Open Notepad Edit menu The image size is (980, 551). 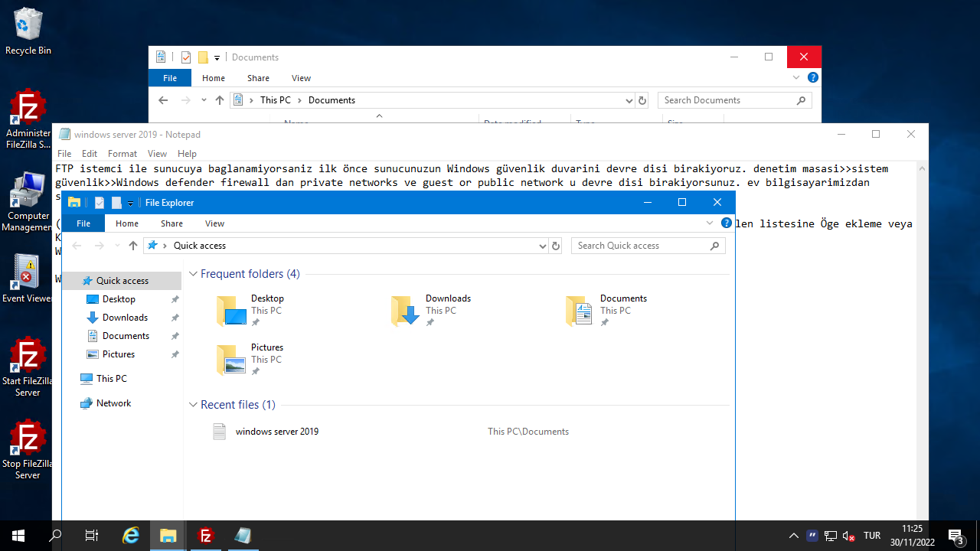[90, 154]
